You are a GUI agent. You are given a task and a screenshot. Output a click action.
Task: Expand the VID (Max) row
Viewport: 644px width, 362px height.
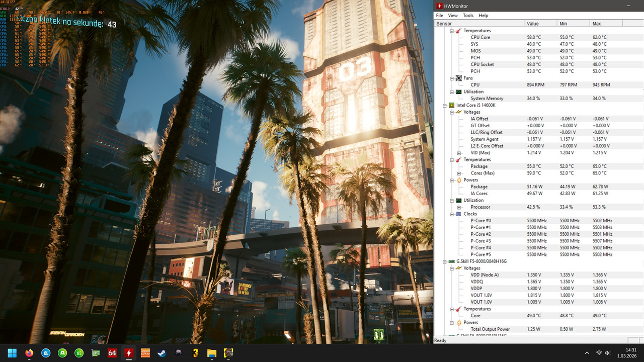tap(459, 153)
